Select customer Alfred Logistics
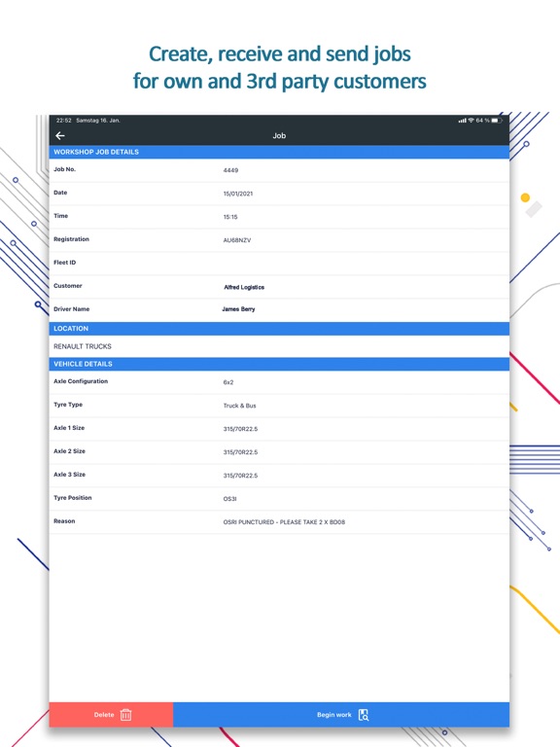The image size is (560, 747). click(x=244, y=287)
